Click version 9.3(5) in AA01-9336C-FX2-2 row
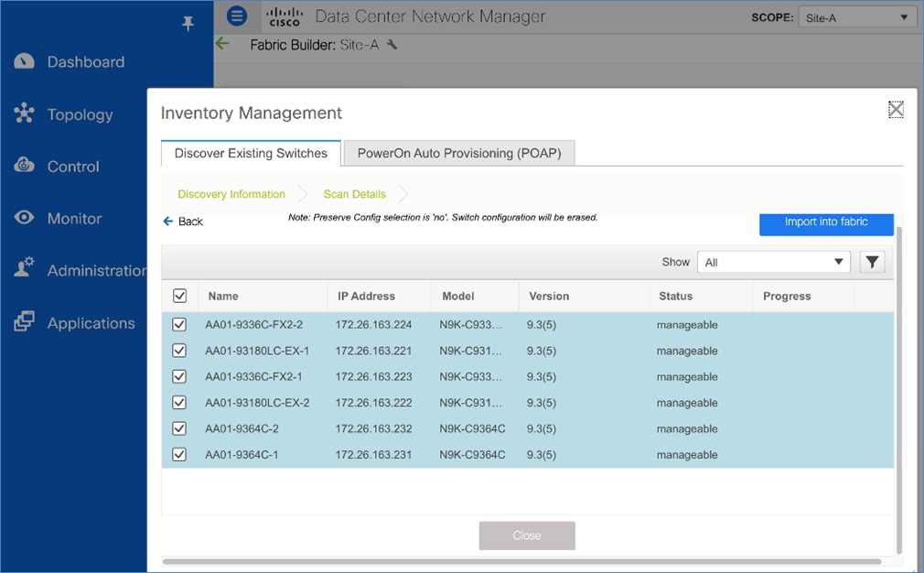924x573 pixels. coord(542,325)
